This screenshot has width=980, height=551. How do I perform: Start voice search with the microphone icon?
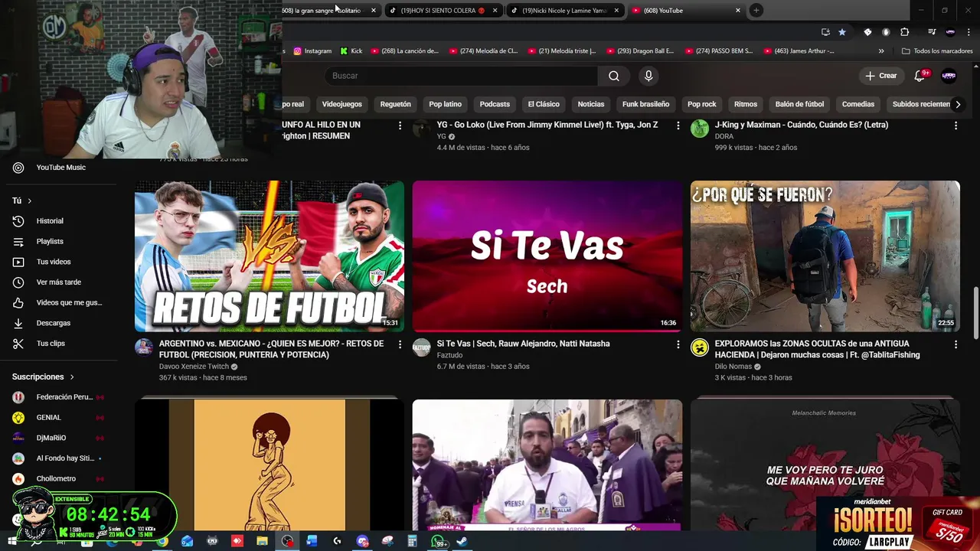tap(648, 76)
